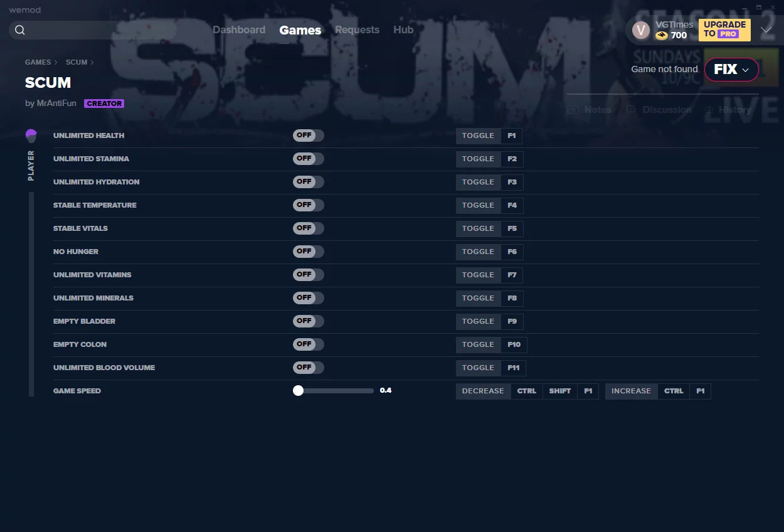This screenshot has height=532, width=784.
Task: Click the Game Speed slider track
Action: (x=333, y=391)
